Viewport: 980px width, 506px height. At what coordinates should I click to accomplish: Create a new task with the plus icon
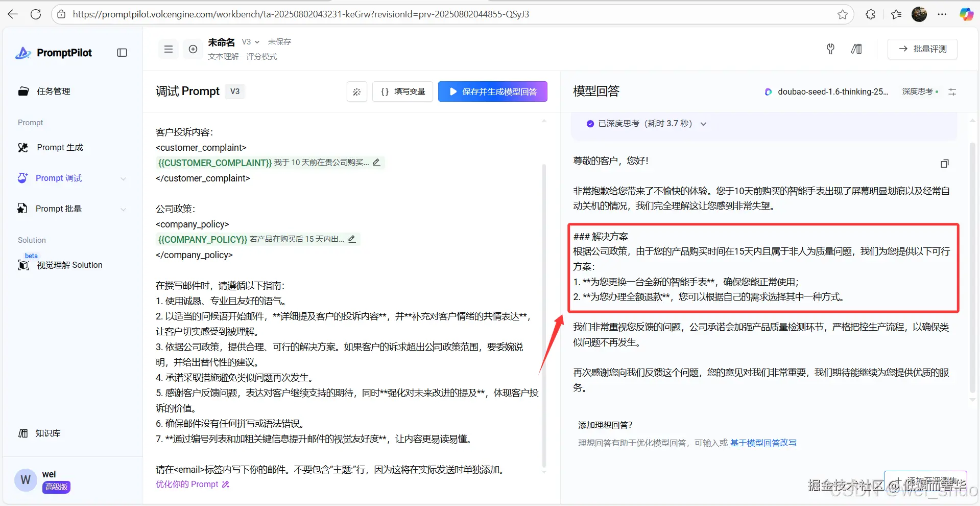point(193,49)
